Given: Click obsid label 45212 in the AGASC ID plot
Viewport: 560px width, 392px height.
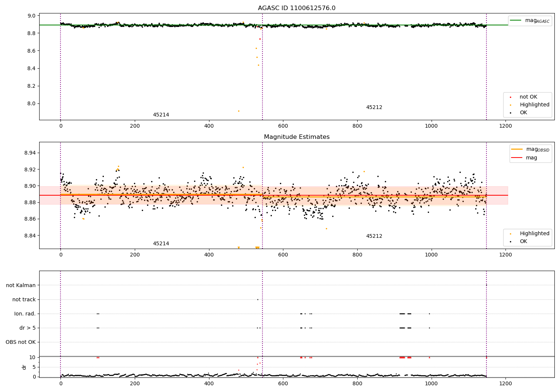Looking at the screenshot, I should pos(374,108).
